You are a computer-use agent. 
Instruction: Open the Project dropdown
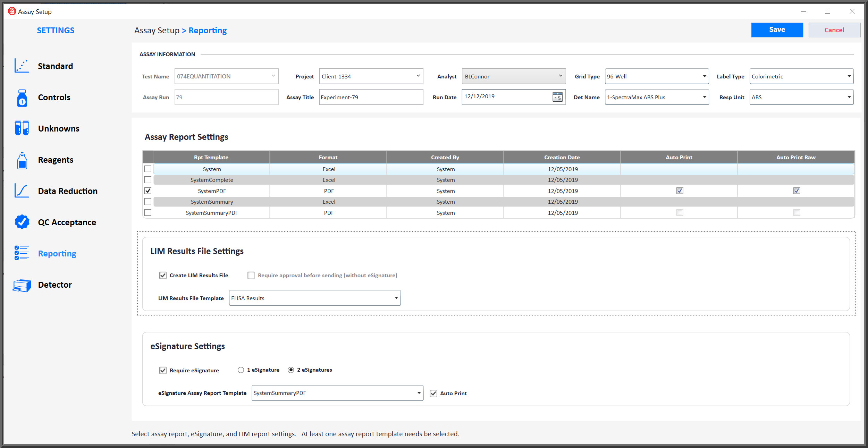[371, 76]
